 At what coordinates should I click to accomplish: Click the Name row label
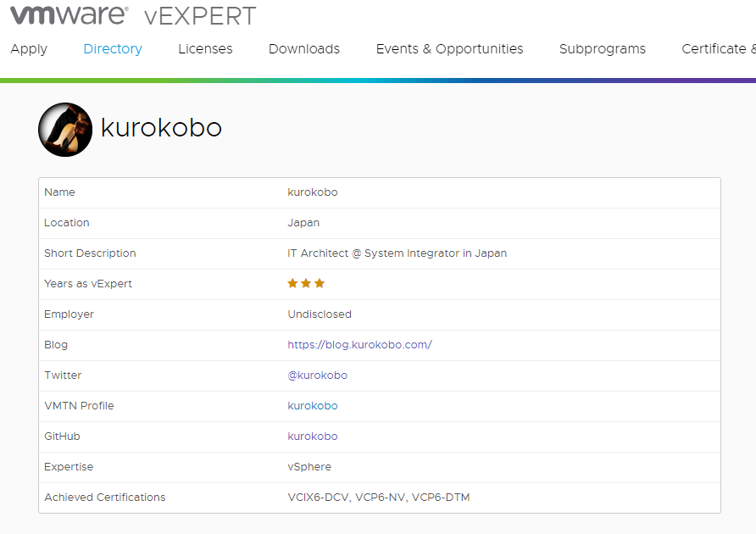(59, 192)
